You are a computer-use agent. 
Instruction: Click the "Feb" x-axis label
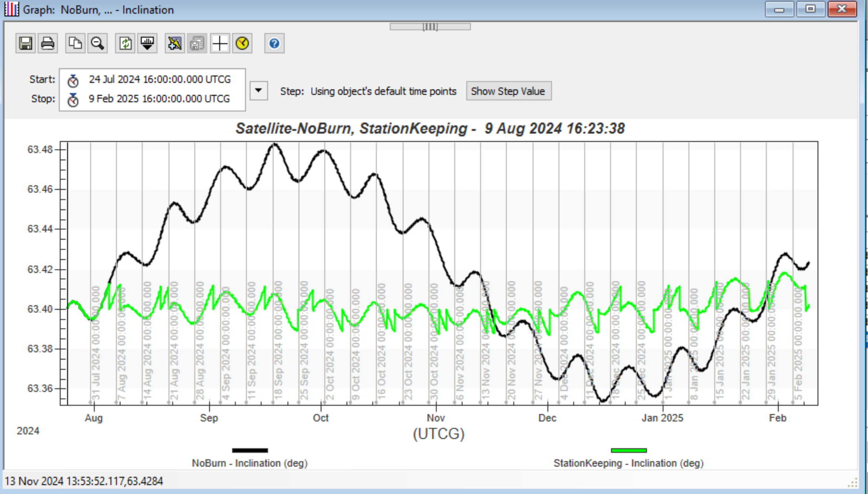(x=778, y=418)
